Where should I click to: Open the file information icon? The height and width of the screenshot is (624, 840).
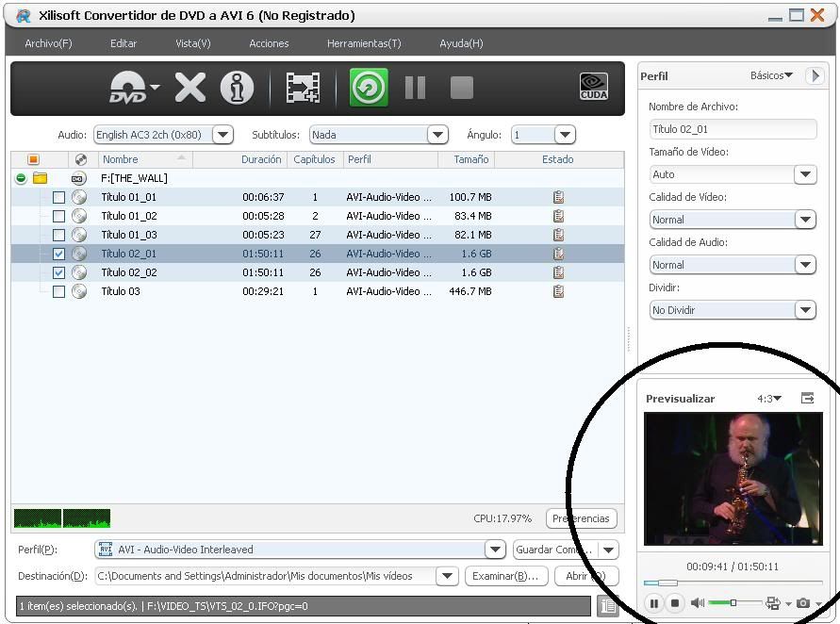[x=237, y=88]
